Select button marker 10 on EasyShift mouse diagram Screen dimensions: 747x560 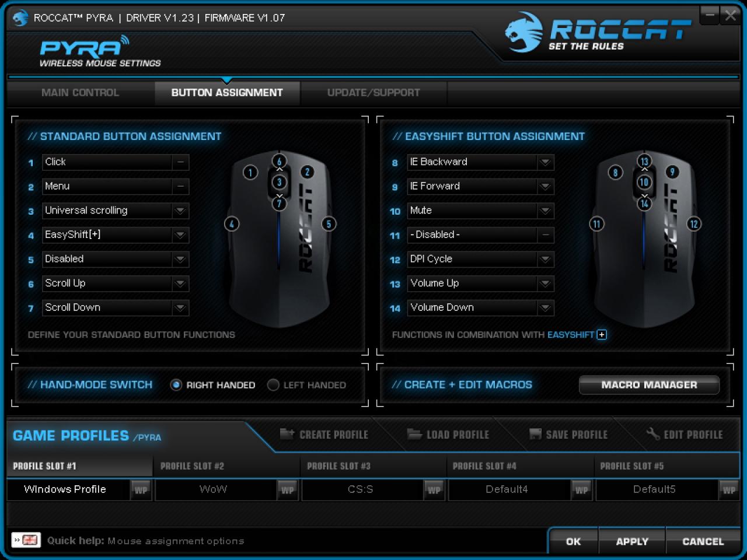644,182
